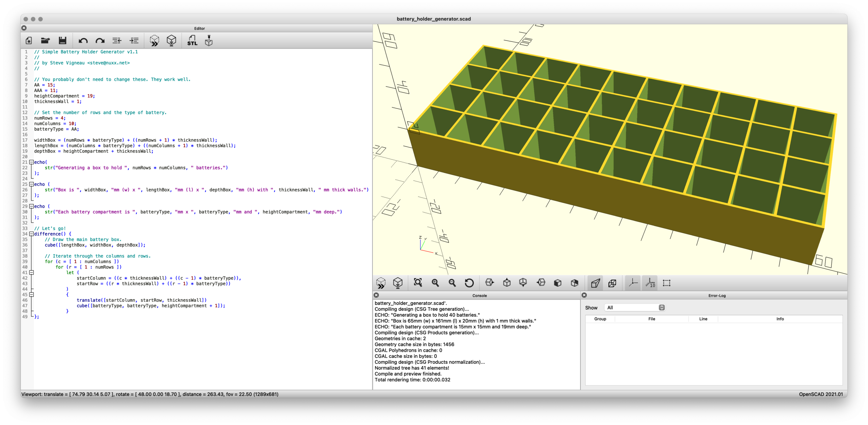Click Render hourglass cube icon below viewport

click(398, 283)
